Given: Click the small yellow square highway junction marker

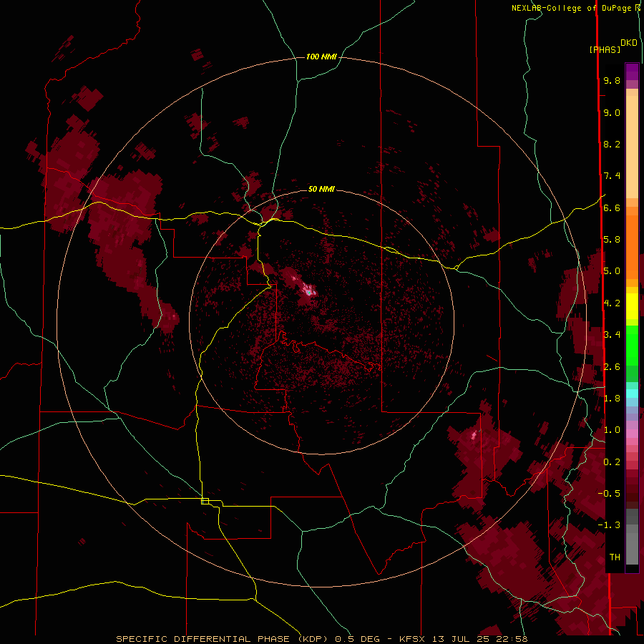Looking at the screenshot, I should coord(205,501).
